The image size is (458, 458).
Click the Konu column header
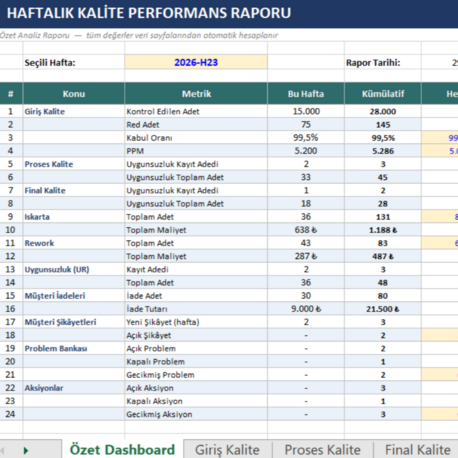click(74, 94)
